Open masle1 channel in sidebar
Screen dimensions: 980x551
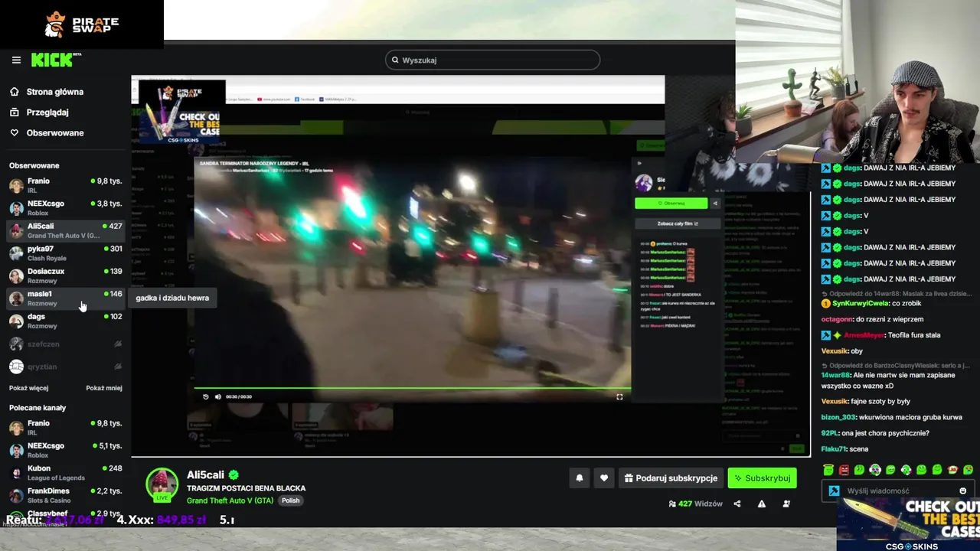65,298
